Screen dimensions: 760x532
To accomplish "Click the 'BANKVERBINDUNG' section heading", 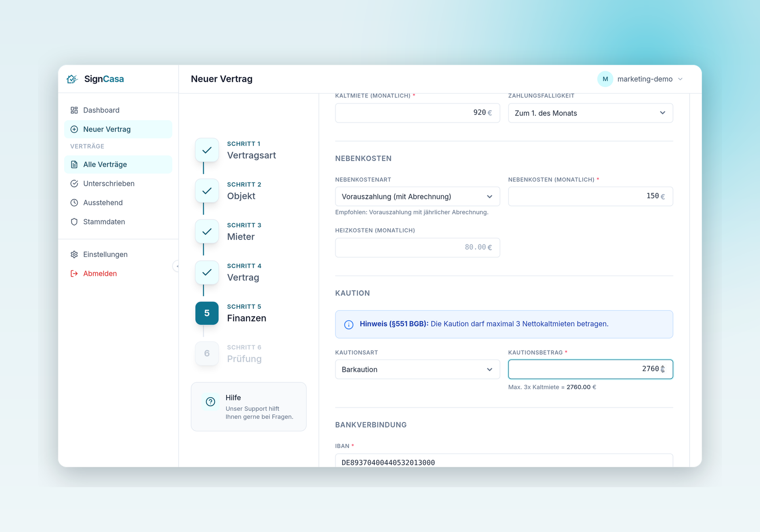I will click(371, 425).
